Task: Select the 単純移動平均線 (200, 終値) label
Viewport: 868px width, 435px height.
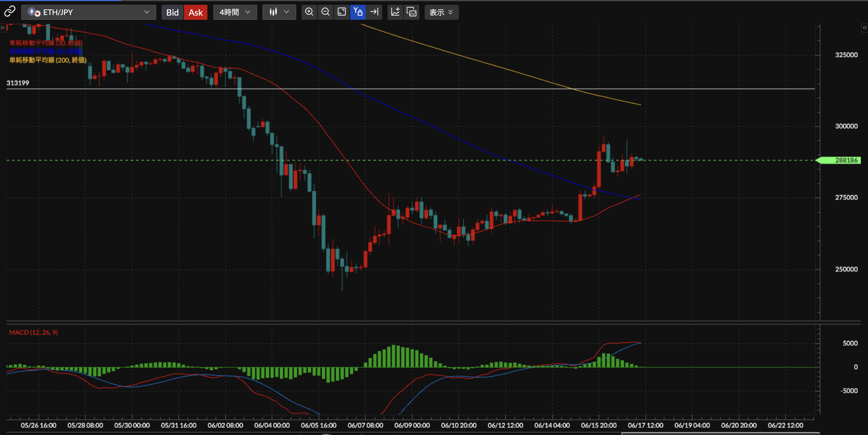Action: point(48,60)
